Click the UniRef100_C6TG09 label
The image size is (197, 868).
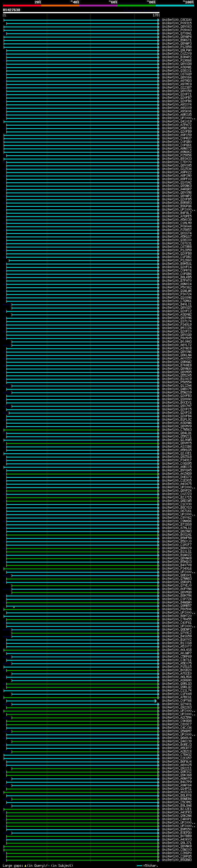[x=177, y=74]
